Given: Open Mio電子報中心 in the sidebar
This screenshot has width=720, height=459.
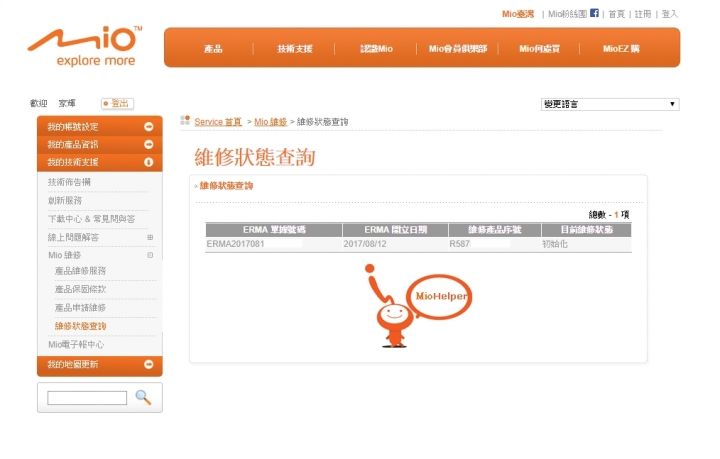Looking at the screenshot, I should point(76,344).
